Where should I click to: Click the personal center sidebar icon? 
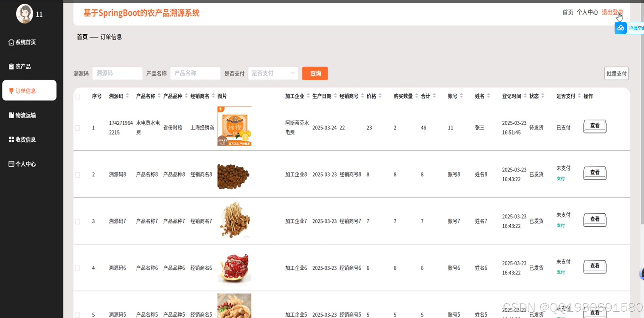(11, 164)
